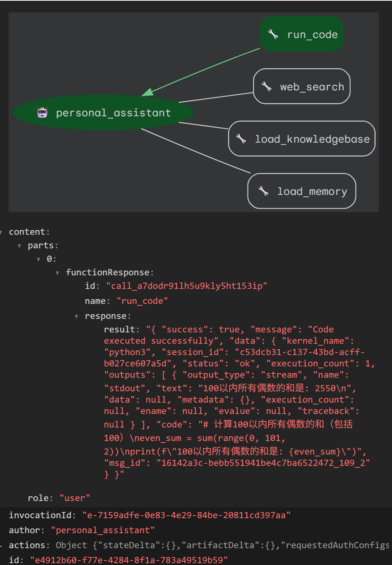Click the invocationId value string
This screenshot has width=392, height=565.
click(186, 515)
